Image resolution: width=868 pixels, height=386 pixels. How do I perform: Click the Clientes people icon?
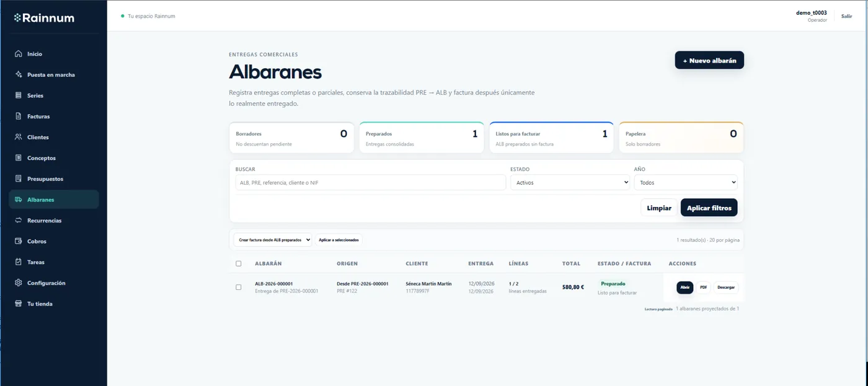19,137
